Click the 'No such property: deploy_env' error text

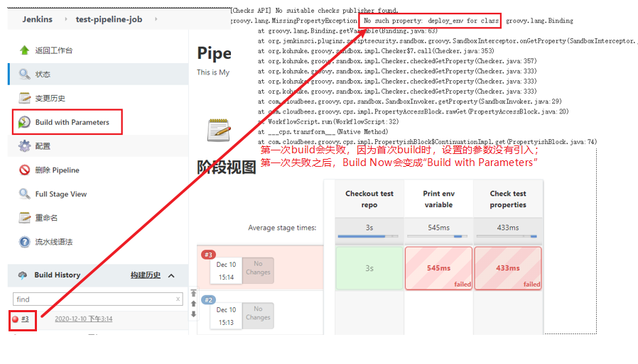click(431, 21)
